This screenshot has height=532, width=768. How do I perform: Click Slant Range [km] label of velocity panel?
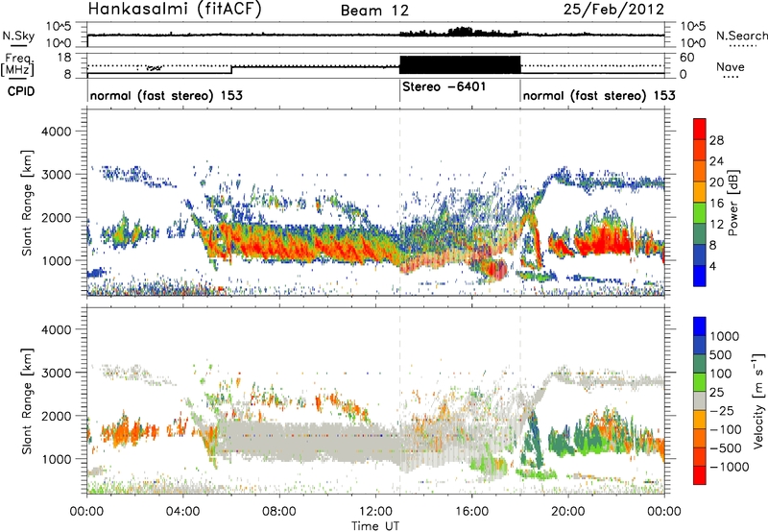[x=27, y=400]
